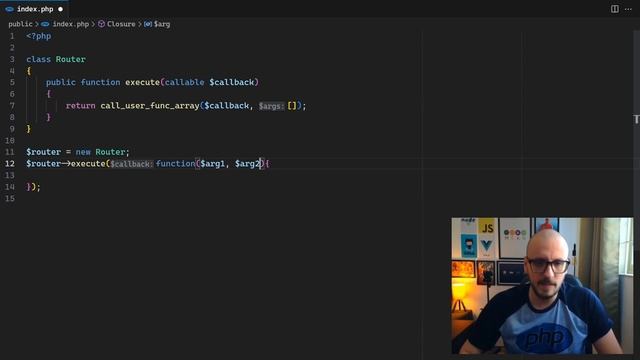Click the unsaved-changes dot on index.php tab

click(60, 9)
